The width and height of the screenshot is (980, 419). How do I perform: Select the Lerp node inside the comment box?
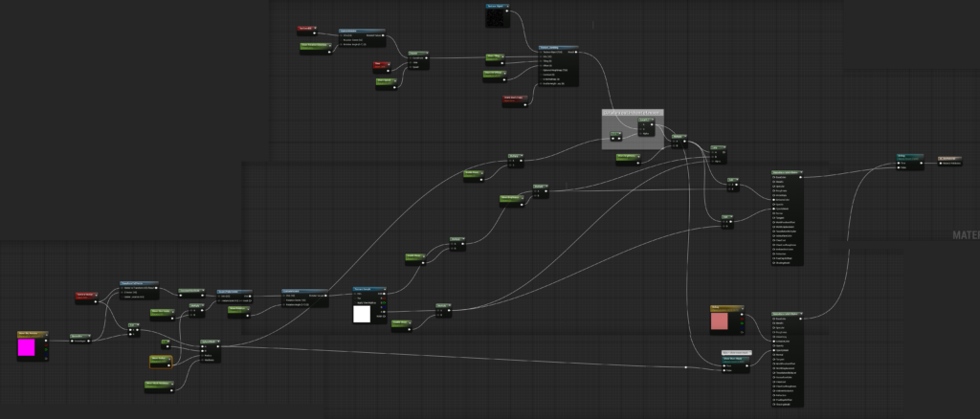click(x=646, y=127)
